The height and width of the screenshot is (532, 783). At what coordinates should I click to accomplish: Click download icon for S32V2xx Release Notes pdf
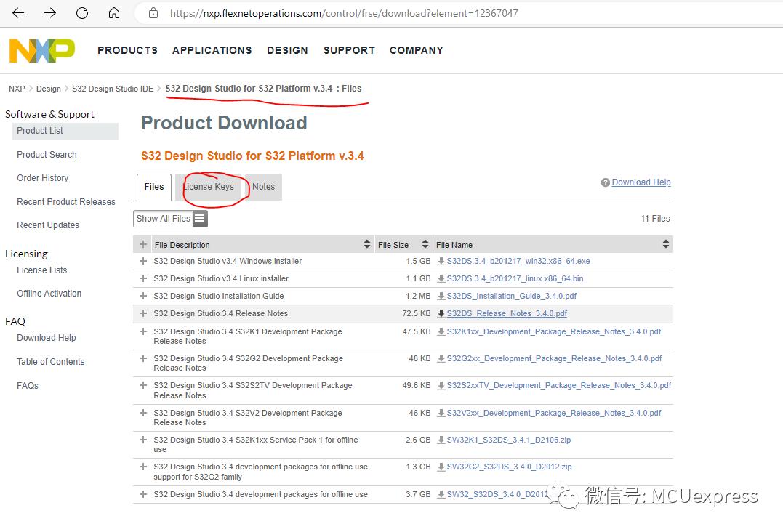tap(441, 414)
